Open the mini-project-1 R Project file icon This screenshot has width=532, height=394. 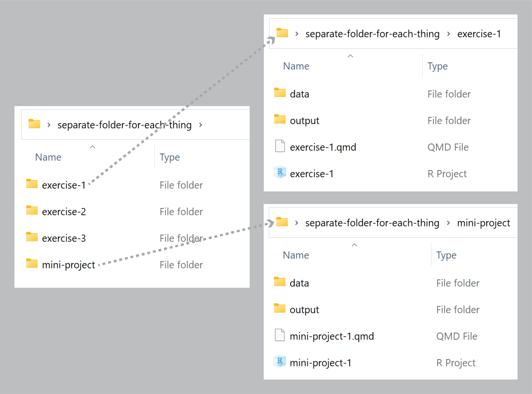click(x=280, y=361)
